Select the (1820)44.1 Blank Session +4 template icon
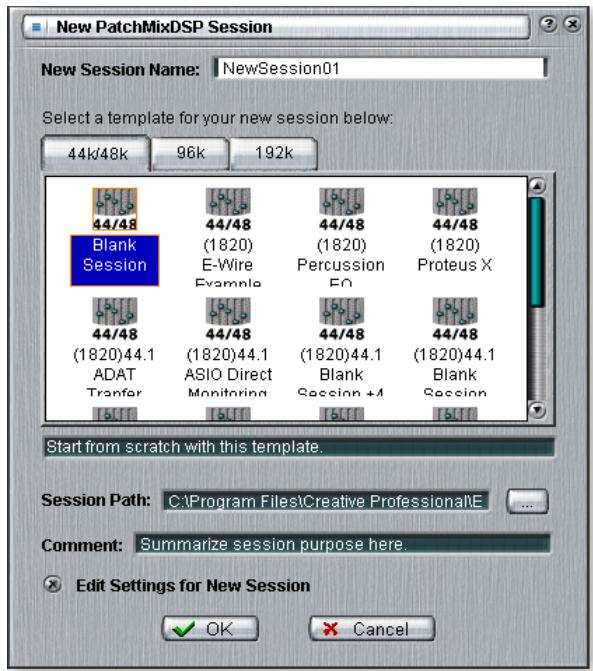 pyautogui.click(x=341, y=319)
